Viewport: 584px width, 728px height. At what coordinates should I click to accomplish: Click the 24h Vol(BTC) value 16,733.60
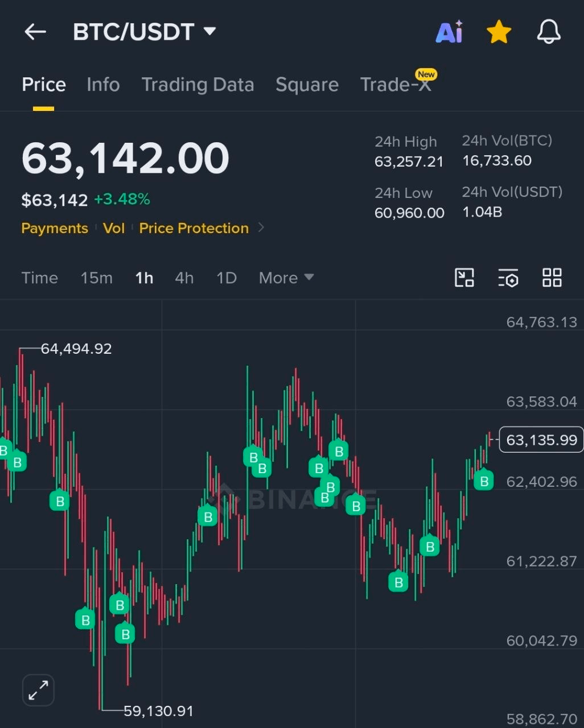click(497, 160)
